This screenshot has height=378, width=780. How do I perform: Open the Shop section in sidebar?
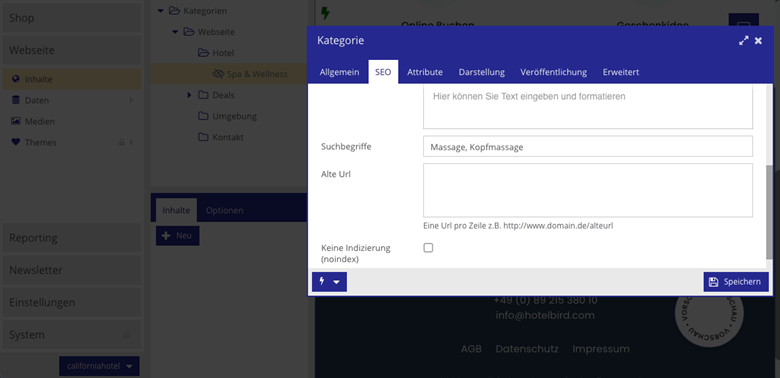[73, 18]
